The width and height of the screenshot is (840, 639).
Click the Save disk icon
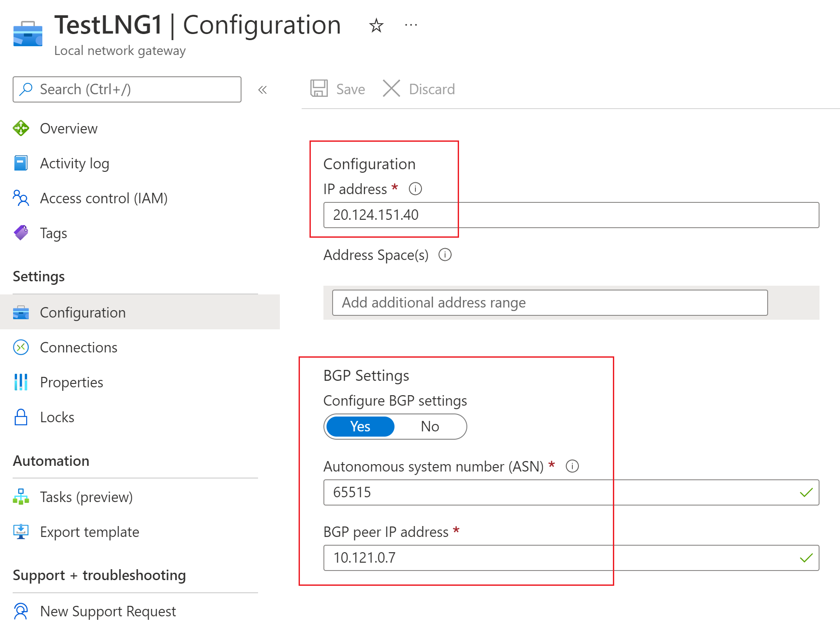tap(319, 89)
